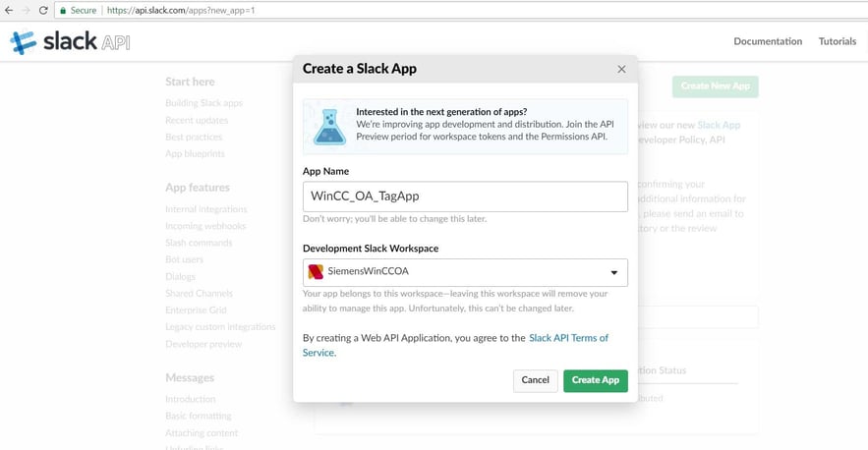Click the browser forward arrow
This screenshot has width=868, height=450.
point(26,10)
